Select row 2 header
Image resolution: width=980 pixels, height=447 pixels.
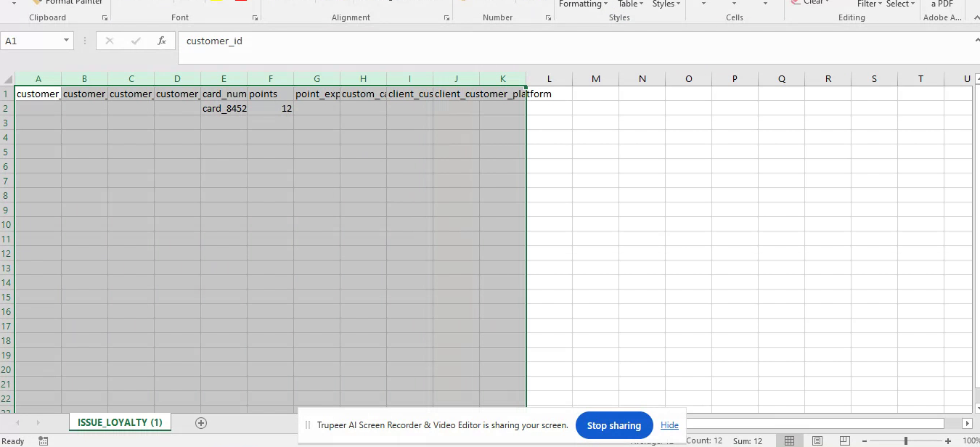tap(7, 108)
